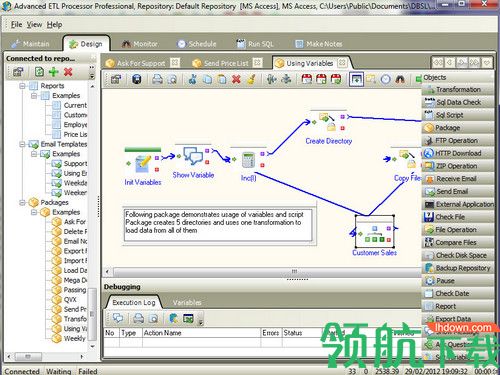Add a Transformation object from Objects list

(458, 89)
